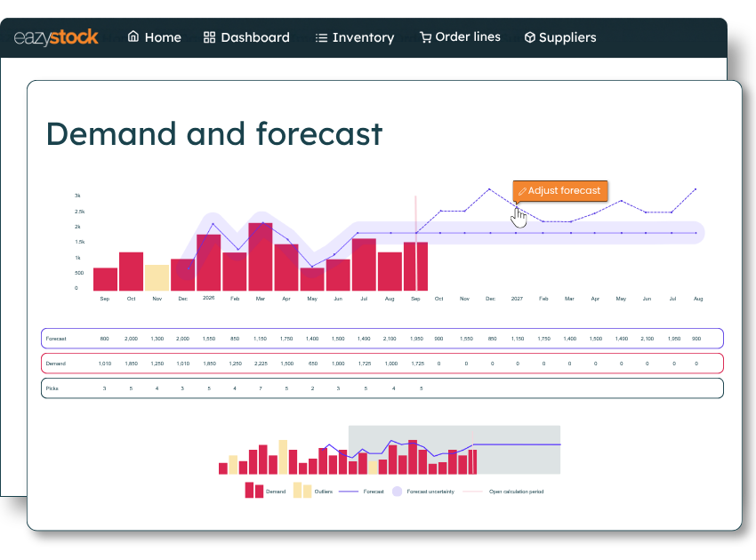
Task: Select the 7 value in the Picks row
Action: click(x=261, y=388)
